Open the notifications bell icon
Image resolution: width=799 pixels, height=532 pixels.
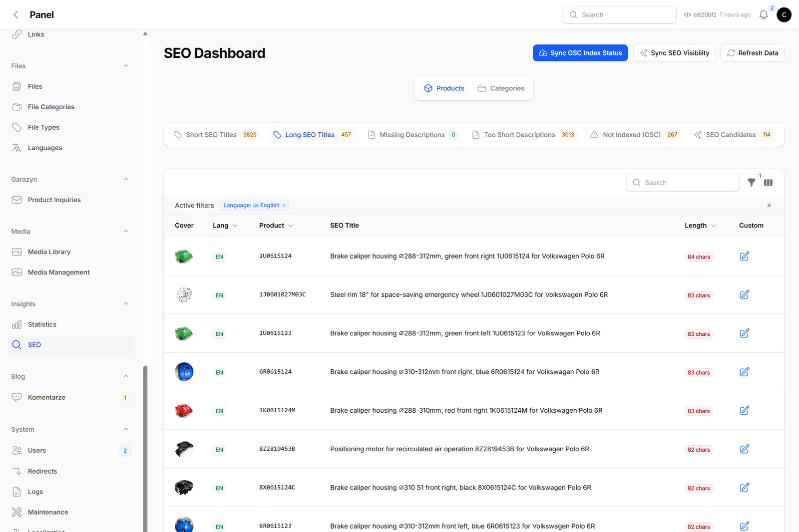coord(764,15)
